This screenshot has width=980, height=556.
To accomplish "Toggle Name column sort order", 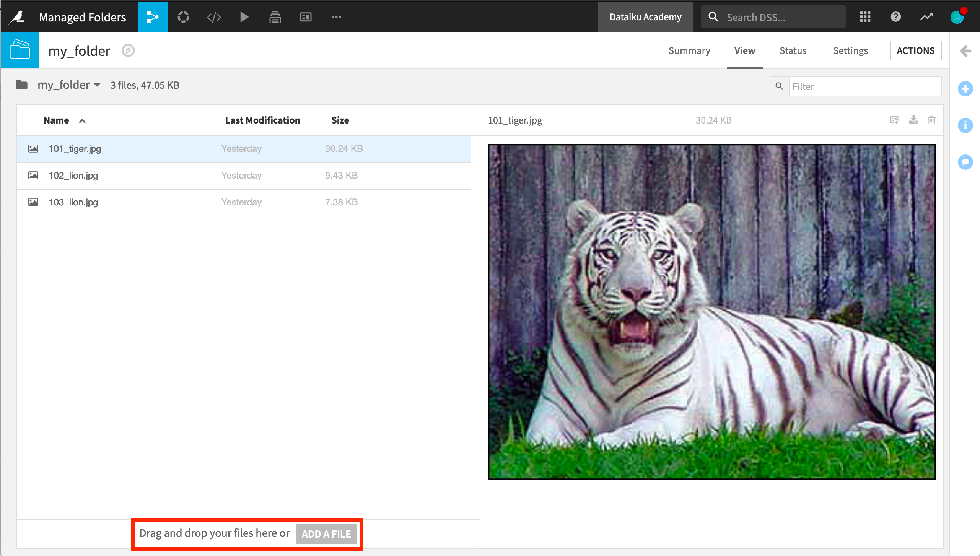I will point(82,120).
